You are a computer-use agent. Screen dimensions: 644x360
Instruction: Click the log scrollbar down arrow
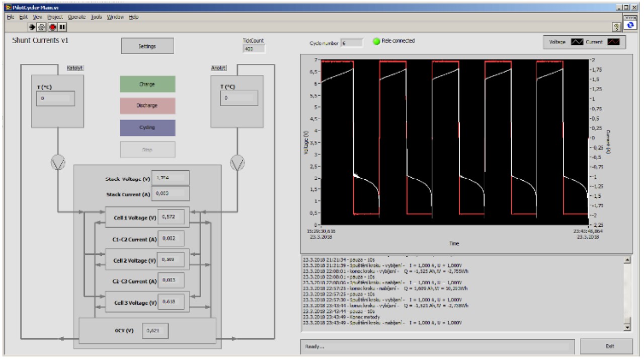pos(627,328)
